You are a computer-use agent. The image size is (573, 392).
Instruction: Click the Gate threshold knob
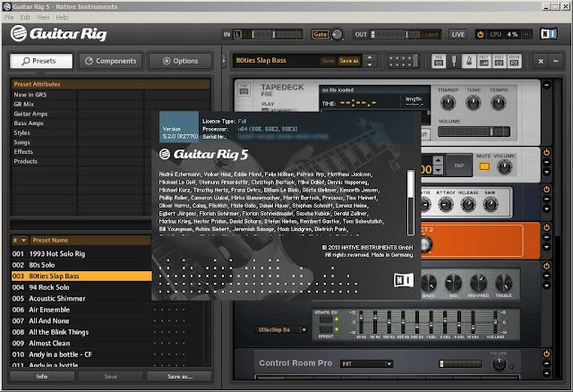tap(337, 35)
